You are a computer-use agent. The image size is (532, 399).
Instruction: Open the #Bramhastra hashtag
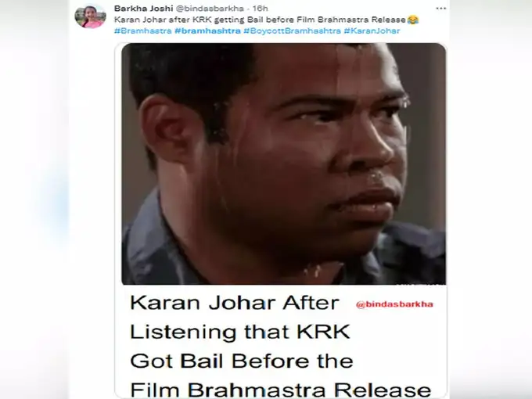(x=143, y=31)
